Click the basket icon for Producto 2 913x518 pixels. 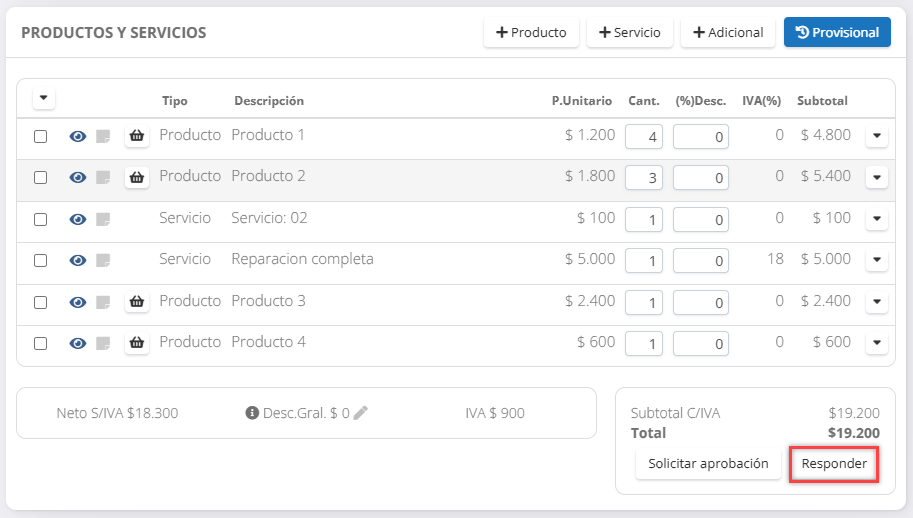[x=137, y=177]
